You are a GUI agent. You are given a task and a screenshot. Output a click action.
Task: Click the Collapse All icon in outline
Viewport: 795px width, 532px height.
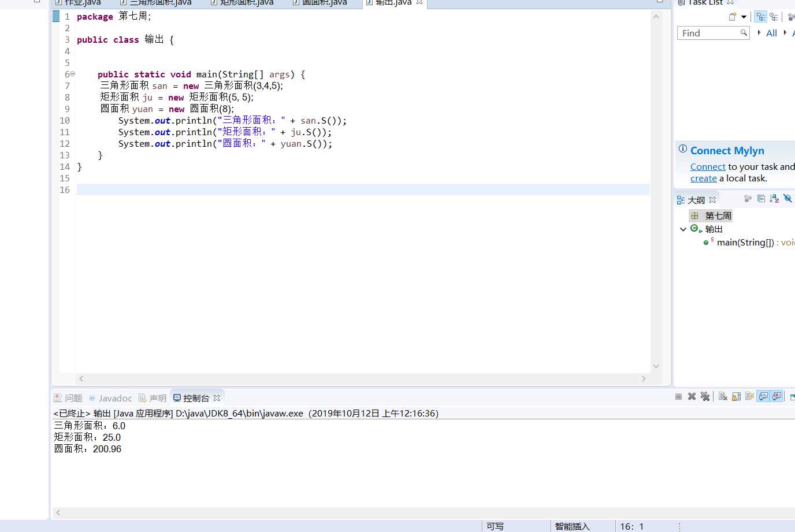[x=761, y=199]
